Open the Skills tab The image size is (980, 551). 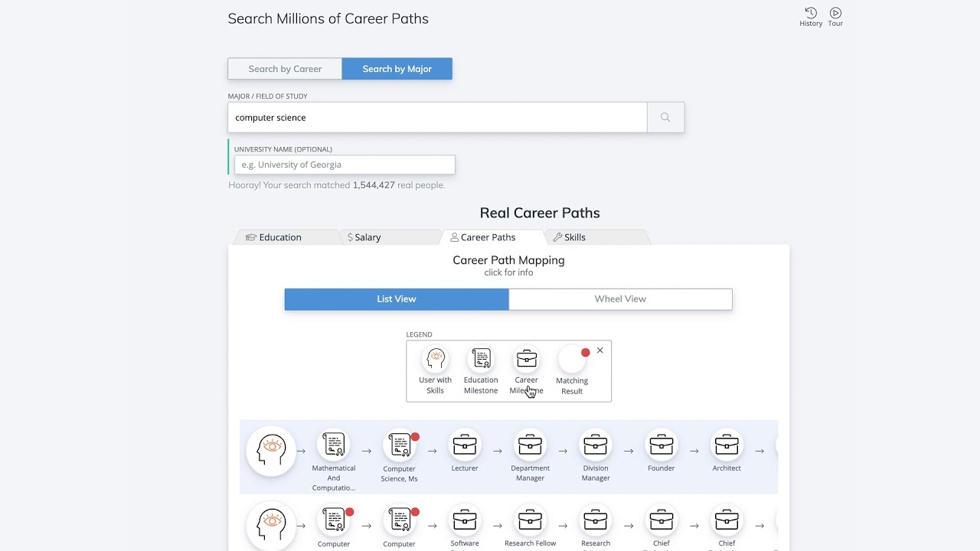click(574, 237)
